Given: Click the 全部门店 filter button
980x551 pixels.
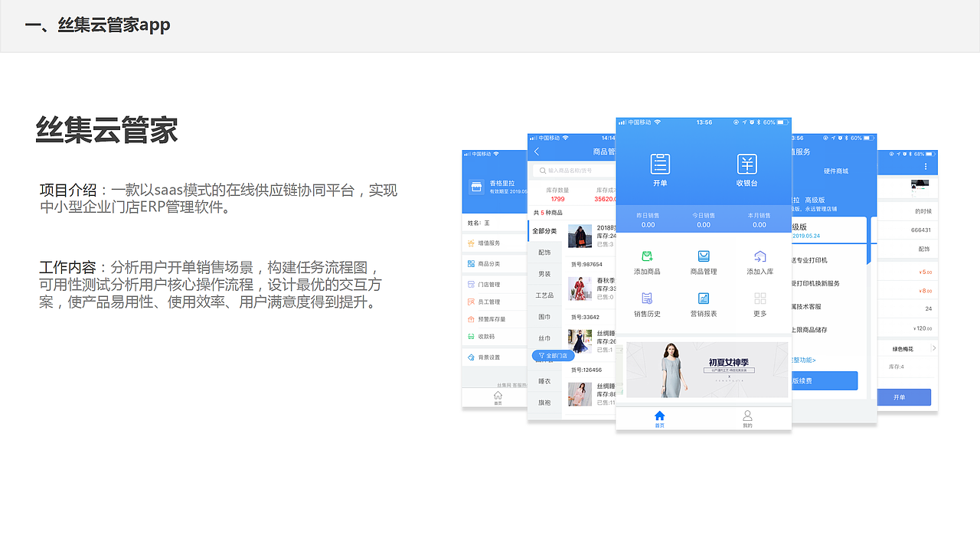Looking at the screenshot, I should (x=554, y=356).
